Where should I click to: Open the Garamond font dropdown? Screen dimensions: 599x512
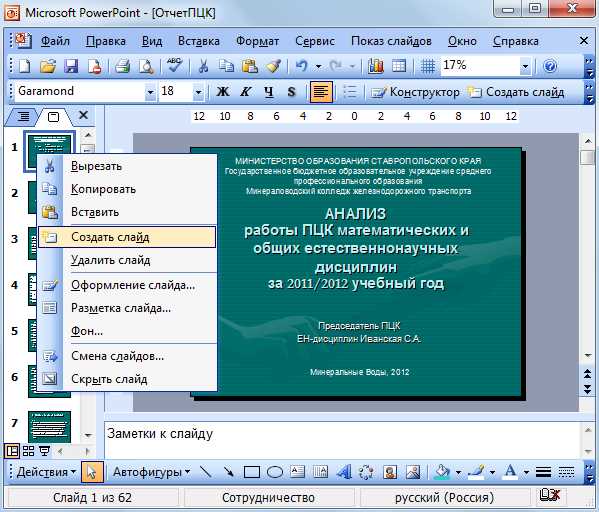tap(151, 92)
